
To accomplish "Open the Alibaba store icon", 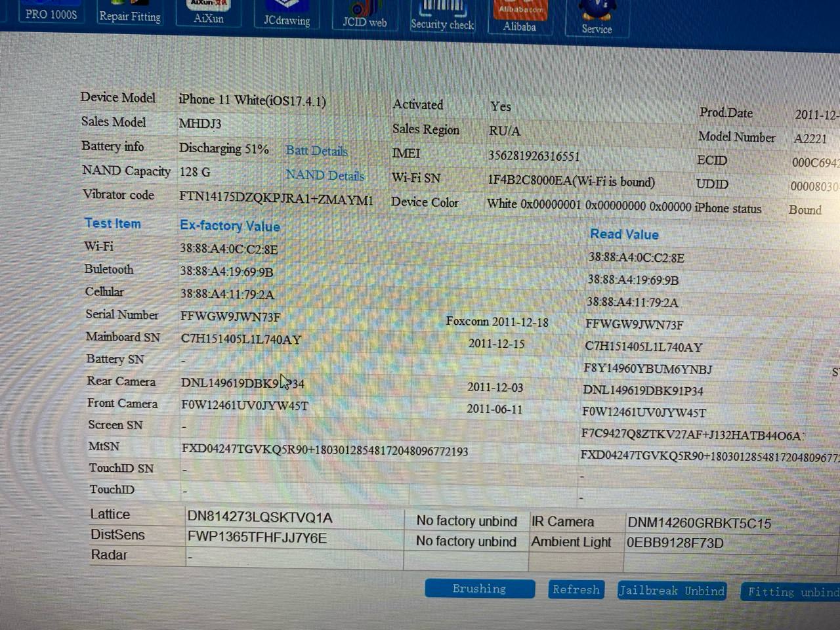I will (520, 18).
